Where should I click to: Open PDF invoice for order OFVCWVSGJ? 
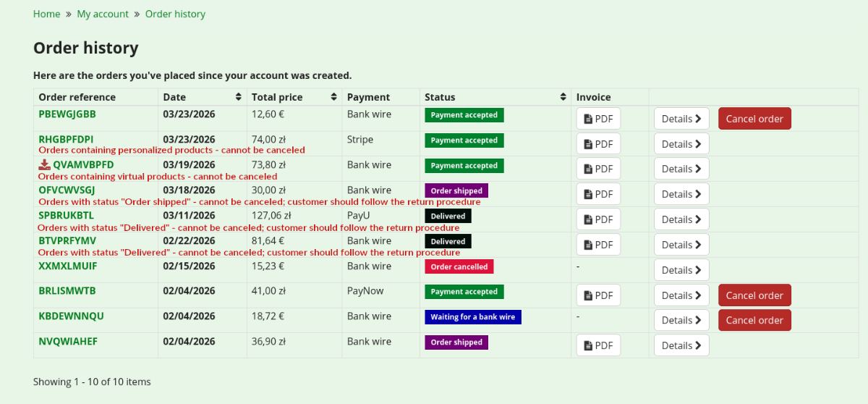pyautogui.click(x=598, y=194)
